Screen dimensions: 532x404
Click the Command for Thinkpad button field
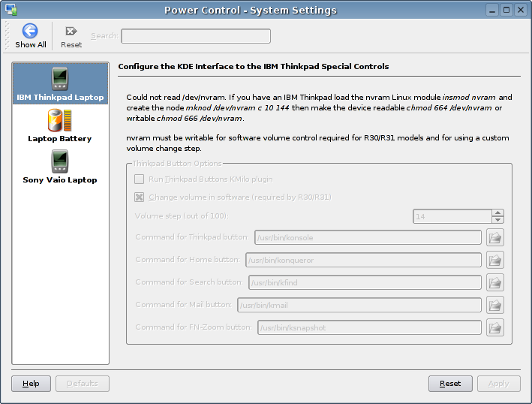coord(368,238)
